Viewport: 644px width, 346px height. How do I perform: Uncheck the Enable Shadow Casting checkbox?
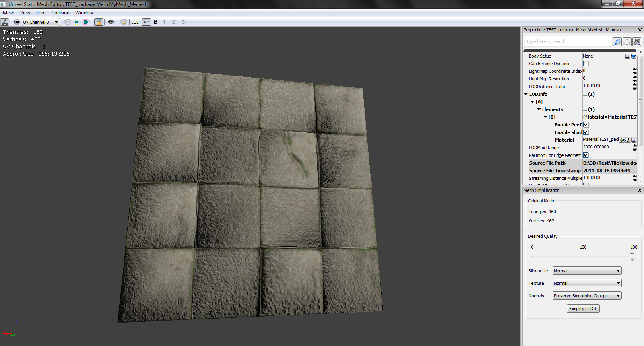[586, 132]
